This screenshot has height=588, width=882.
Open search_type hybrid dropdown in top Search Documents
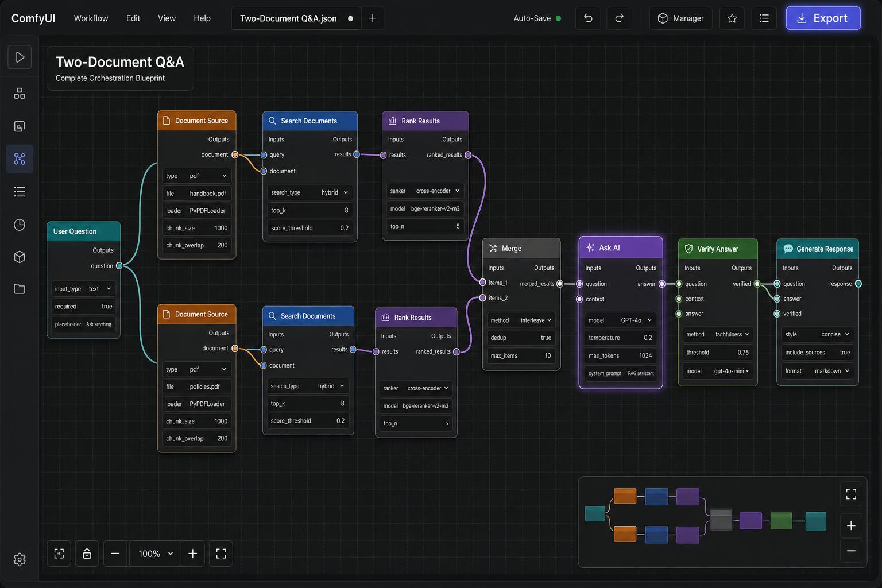pos(310,192)
